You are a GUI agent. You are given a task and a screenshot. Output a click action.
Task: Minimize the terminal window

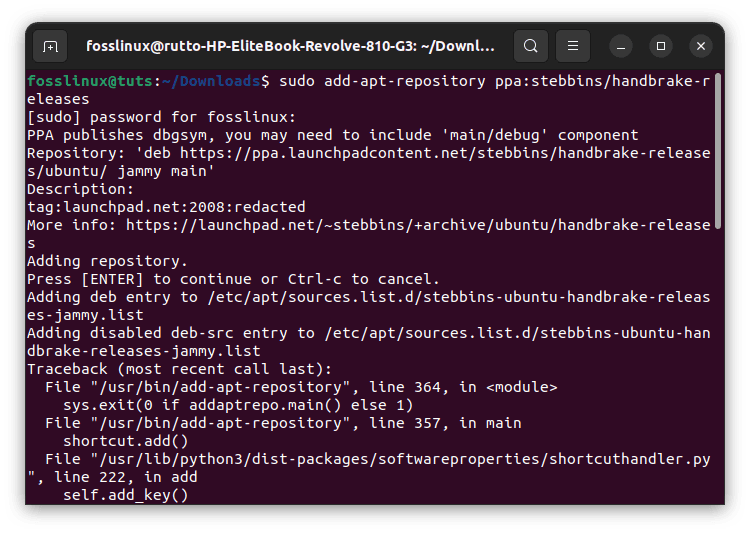click(621, 46)
